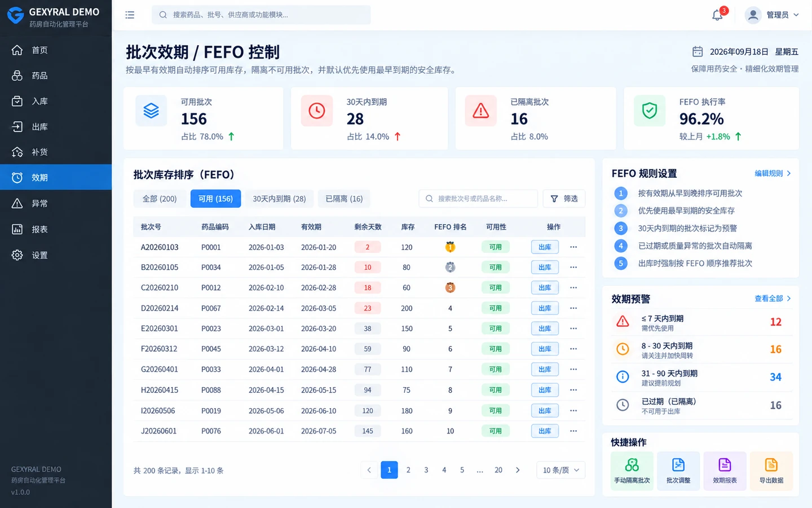This screenshot has width=812, height=508.
Task: Open the 批次调整 quick action
Action: pyautogui.click(x=678, y=471)
